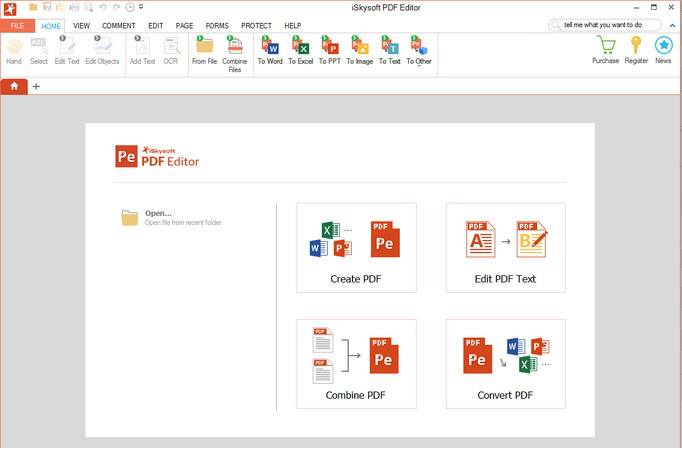682x465 pixels.
Task: Convert PDF To Text
Action: pyautogui.click(x=389, y=51)
